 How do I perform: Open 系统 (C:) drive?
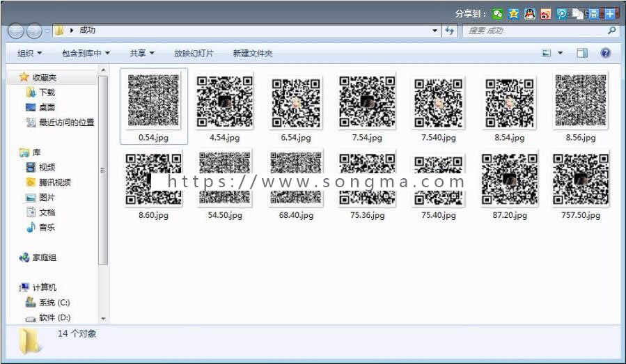pyautogui.click(x=48, y=302)
